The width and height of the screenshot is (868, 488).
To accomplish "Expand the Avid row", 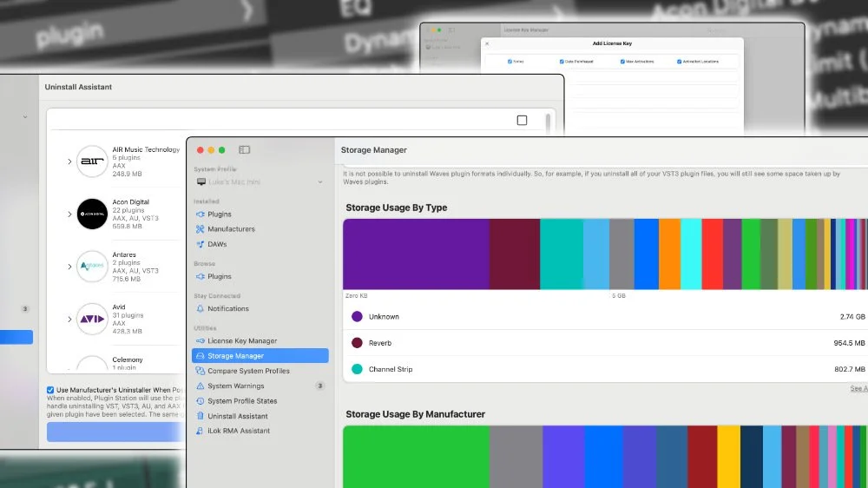I will click(x=69, y=320).
